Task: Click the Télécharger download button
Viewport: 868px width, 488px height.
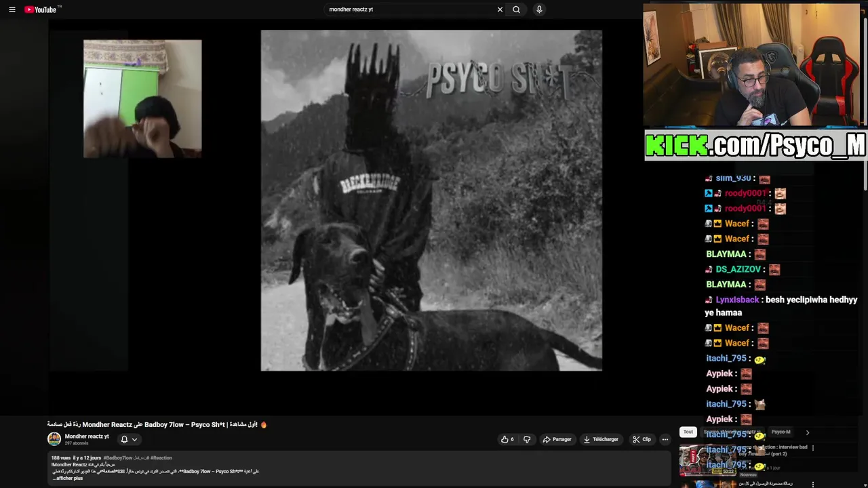Action: (x=601, y=439)
